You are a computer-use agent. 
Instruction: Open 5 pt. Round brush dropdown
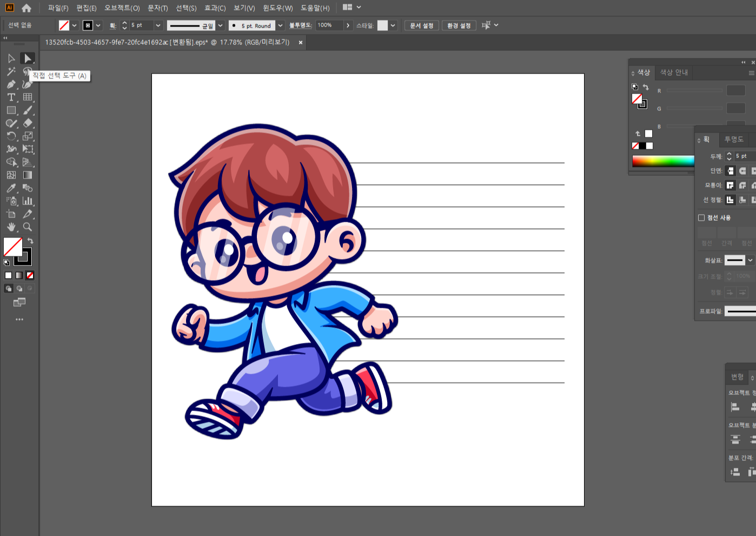point(280,25)
